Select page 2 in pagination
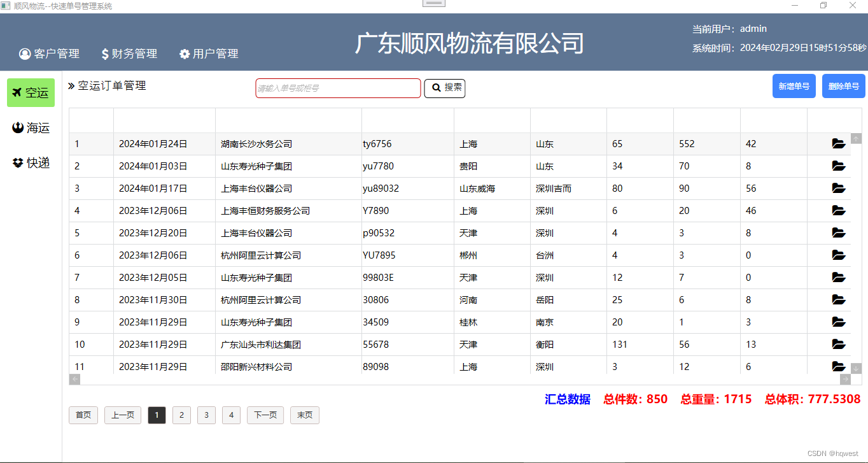 pyautogui.click(x=181, y=415)
